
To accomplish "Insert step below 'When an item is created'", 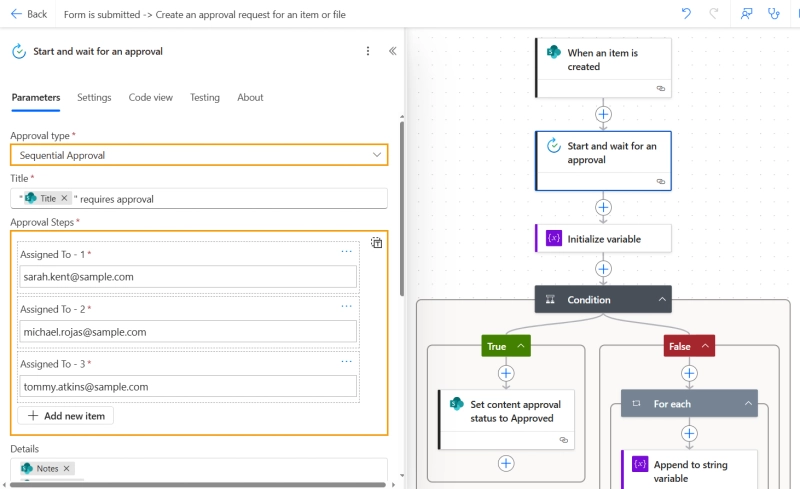I will pyautogui.click(x=603, y=114).
